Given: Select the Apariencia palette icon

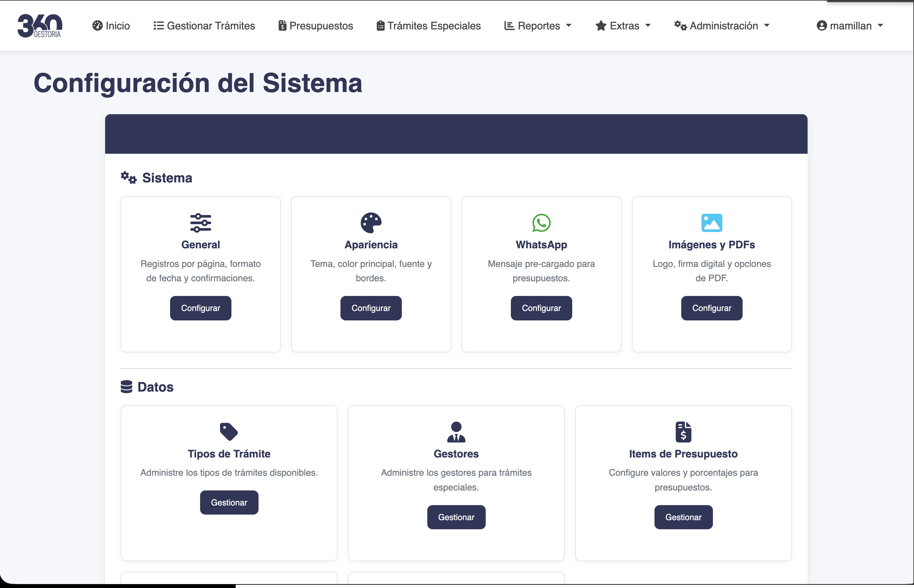Looking at the screenshot, I should tap(370, 223).
